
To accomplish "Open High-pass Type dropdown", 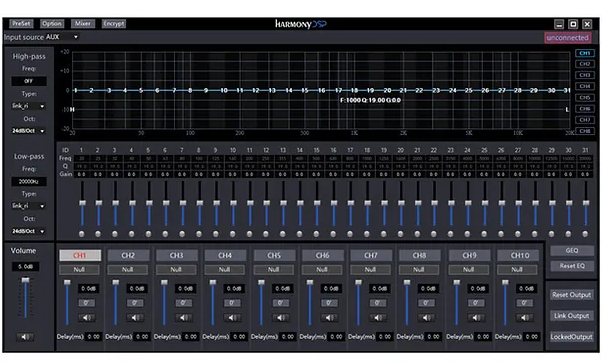I will point(28,106).
